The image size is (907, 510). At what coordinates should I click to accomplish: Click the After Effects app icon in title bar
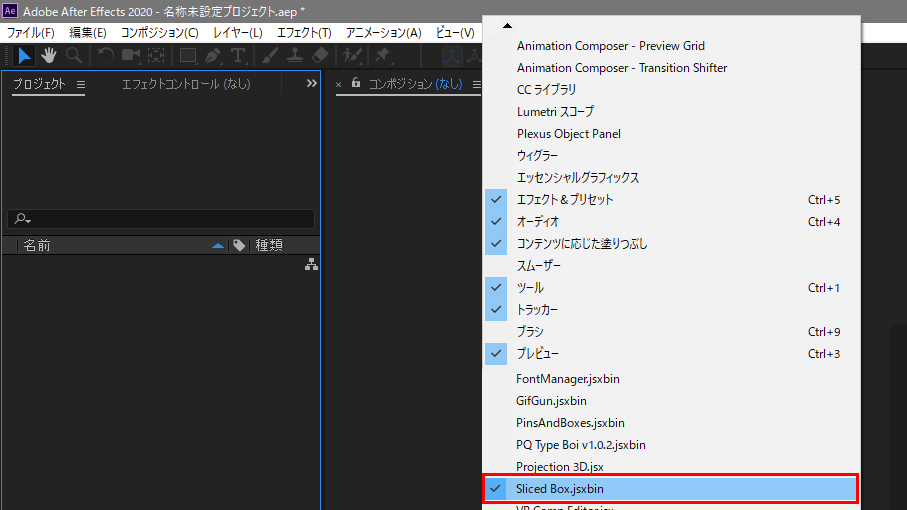(x=10, y=11)
